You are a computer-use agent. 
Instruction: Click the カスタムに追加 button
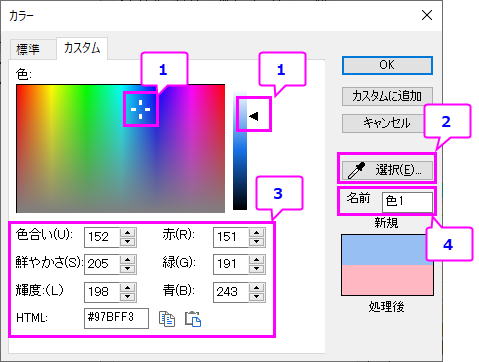click(x=387, y=96)
